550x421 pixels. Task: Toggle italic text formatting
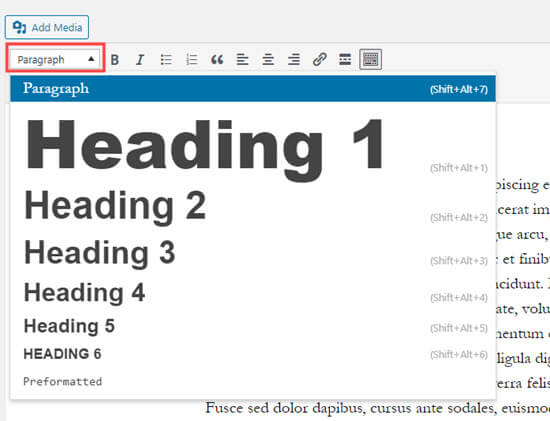pyautogui.click(x=140, y=60)
